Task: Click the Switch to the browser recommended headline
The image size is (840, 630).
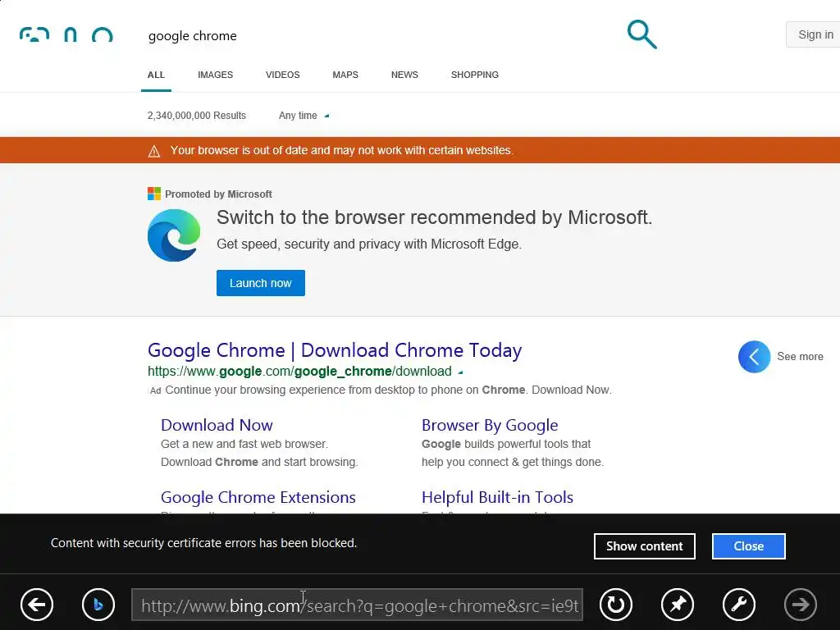Action: (435, 217)
